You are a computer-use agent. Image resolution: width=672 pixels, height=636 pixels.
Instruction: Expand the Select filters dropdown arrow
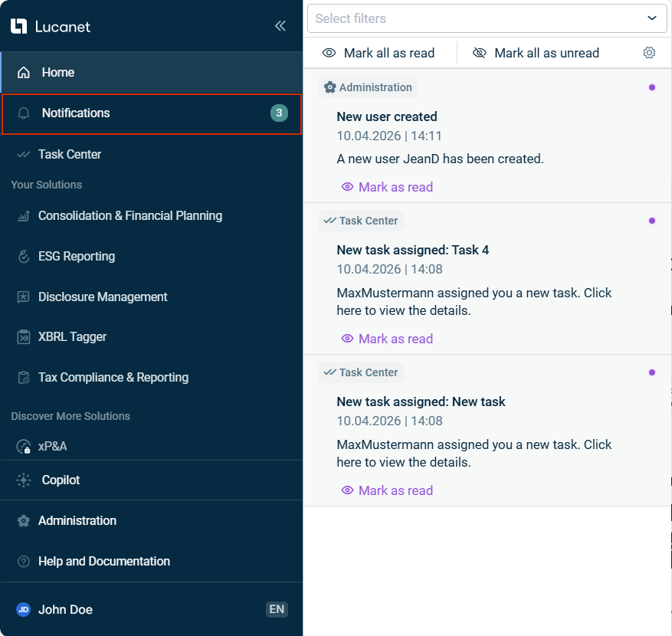coord(652,18)
